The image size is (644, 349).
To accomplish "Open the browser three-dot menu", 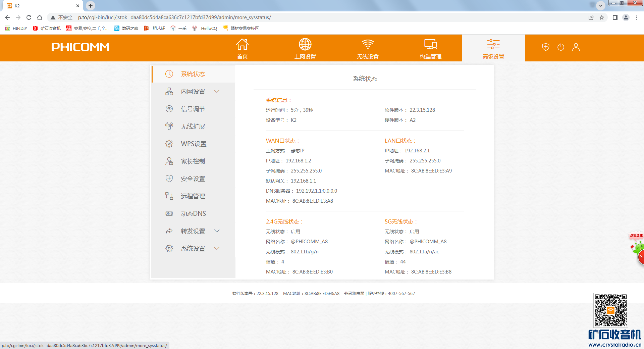I will click(x=637, y=17).
